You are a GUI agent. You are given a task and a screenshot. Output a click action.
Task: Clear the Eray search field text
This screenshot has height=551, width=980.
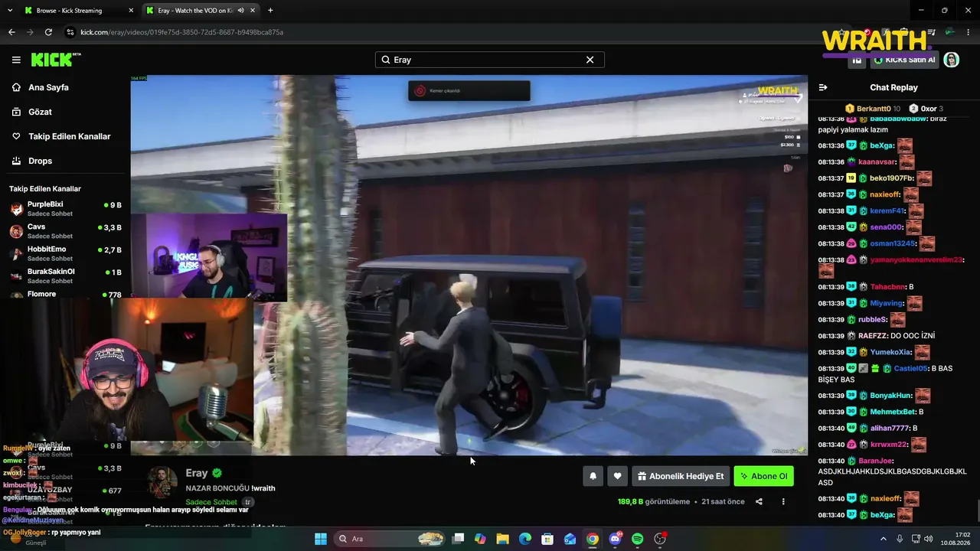tap(590, 60)
